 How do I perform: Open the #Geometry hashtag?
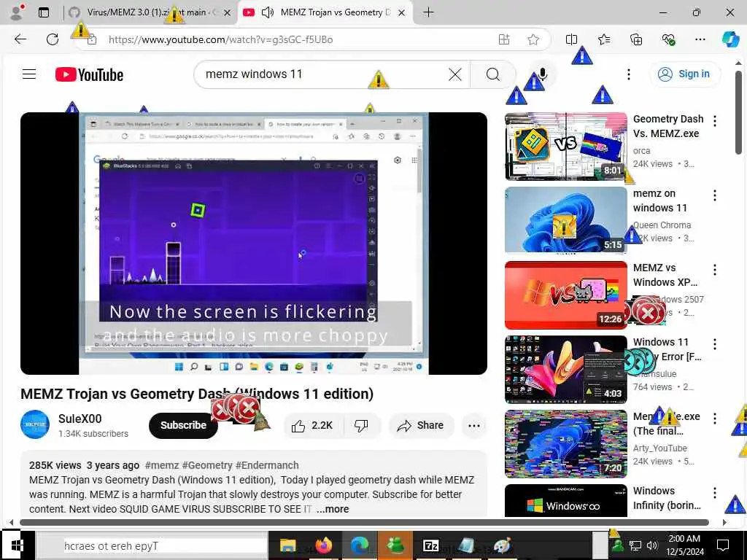[x=207, y=465]
